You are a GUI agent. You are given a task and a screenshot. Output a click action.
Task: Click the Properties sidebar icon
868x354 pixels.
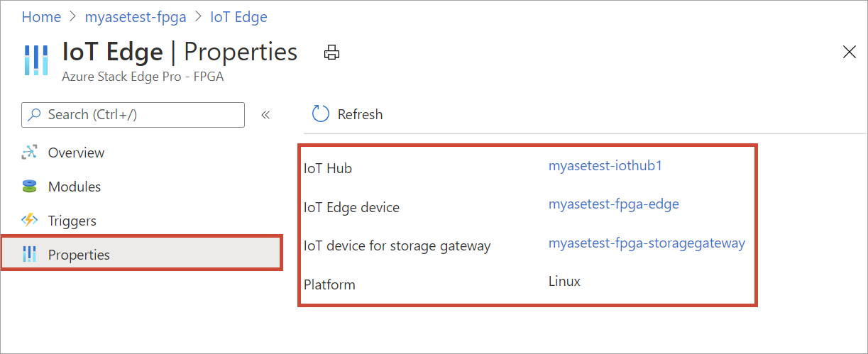[30, 255]
